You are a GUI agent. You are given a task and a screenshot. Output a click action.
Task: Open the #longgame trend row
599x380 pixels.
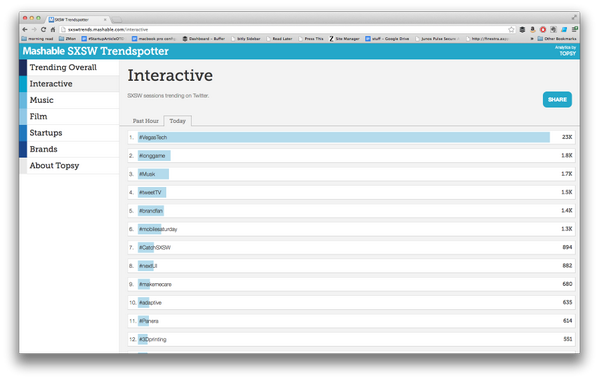351,155
